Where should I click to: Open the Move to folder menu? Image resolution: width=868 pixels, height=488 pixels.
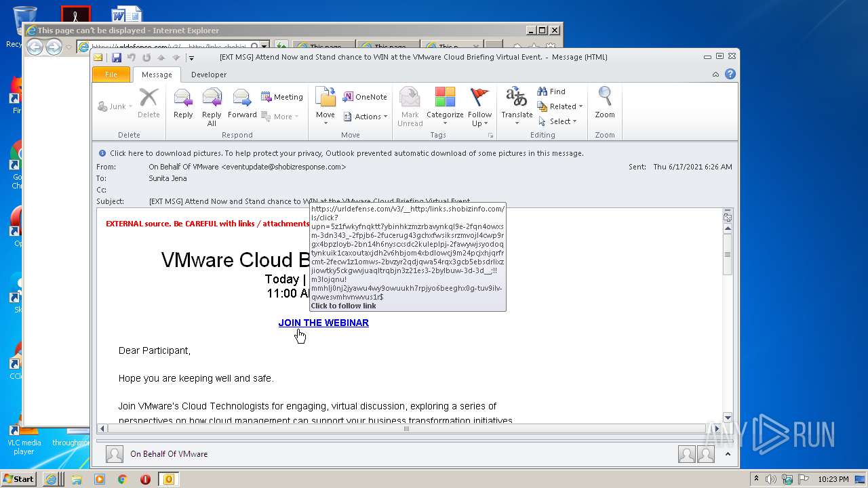325,106
